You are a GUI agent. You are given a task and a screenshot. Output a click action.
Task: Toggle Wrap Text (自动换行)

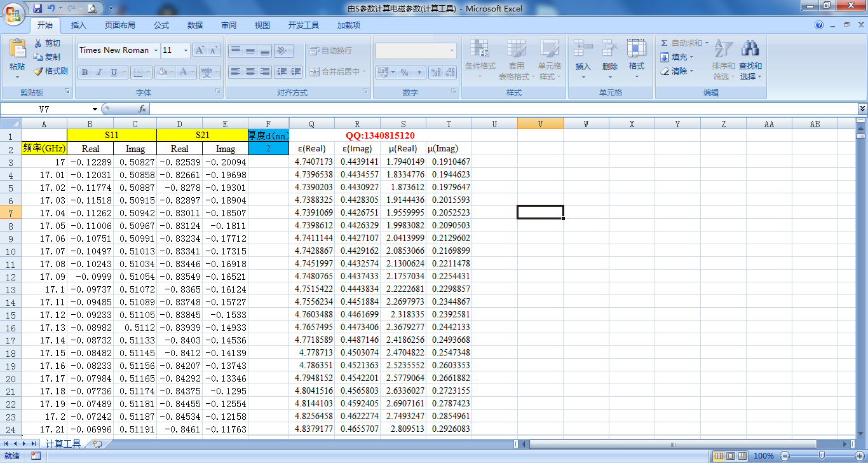[330, 50]
